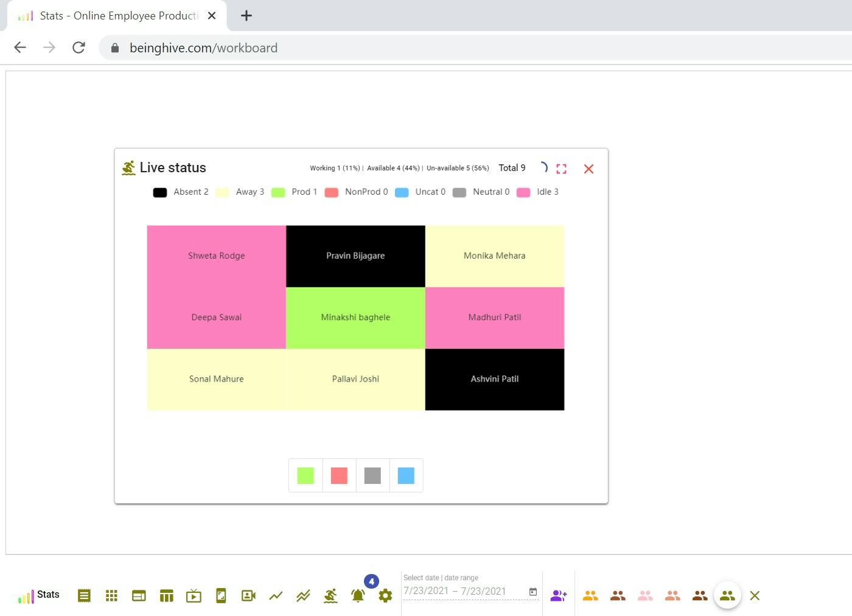Select the green Prod color swatch
Viewport: 852px width, 616px height.
pos(305,475)
